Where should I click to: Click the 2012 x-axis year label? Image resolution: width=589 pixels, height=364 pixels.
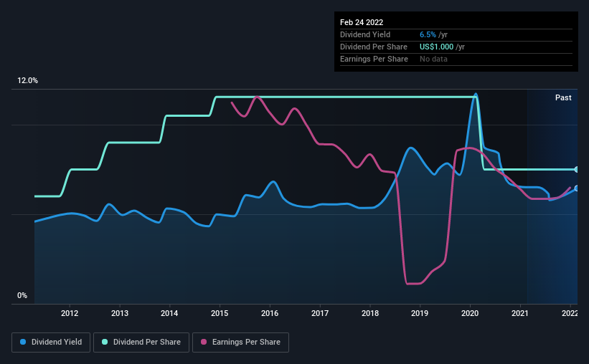click(70, 313)
